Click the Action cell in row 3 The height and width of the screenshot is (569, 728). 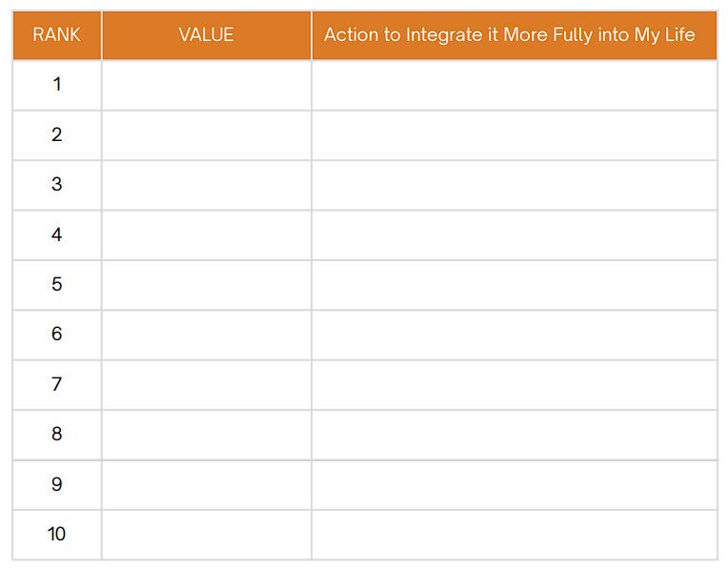click(515, 185)
